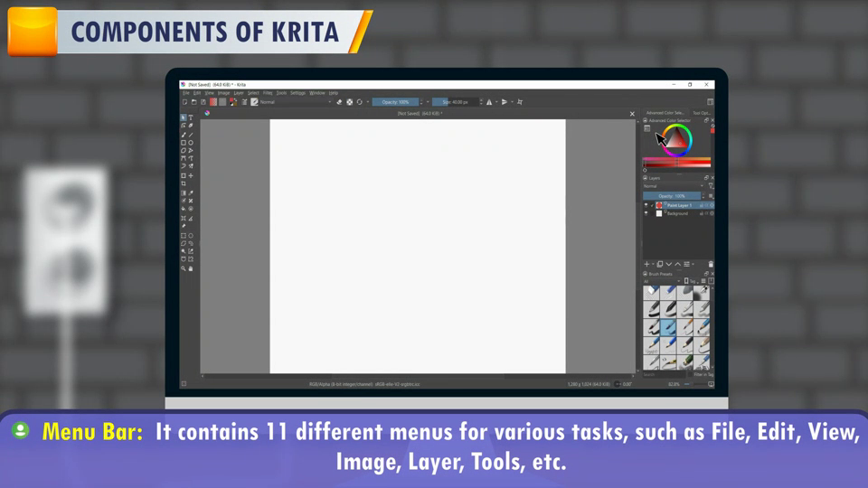Expand the vertical mirror options arrow
The width and height of the screenshot is (868, 488).
(x=512, y=102)
